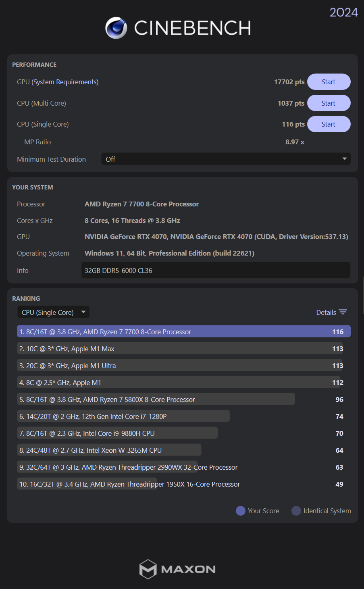This screenshot has height=589, width=364.
Task: Open the GPU System Requirements link
Action: 65,82
